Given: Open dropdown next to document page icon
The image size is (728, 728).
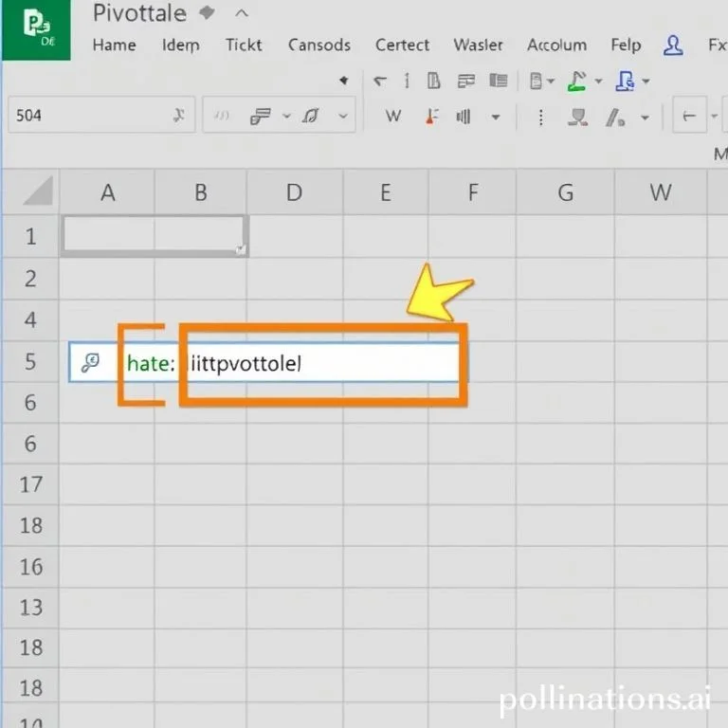Looking at the screenshot, I should (x=551, y=82).
